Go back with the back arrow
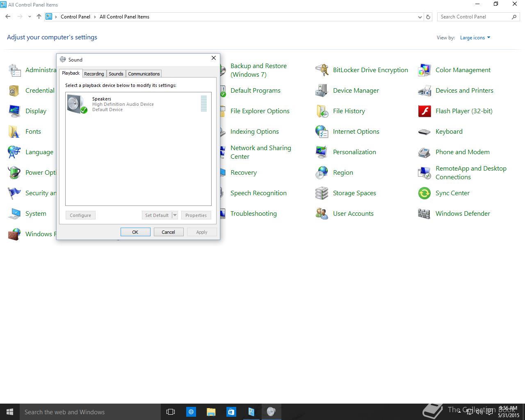 (x=8, y=17)
